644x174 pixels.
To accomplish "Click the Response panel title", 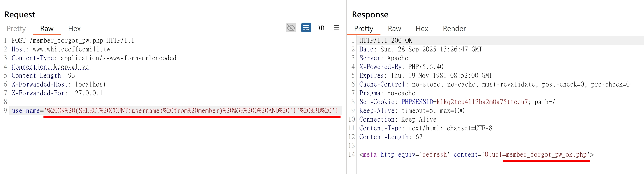I will tap(370, 14).
